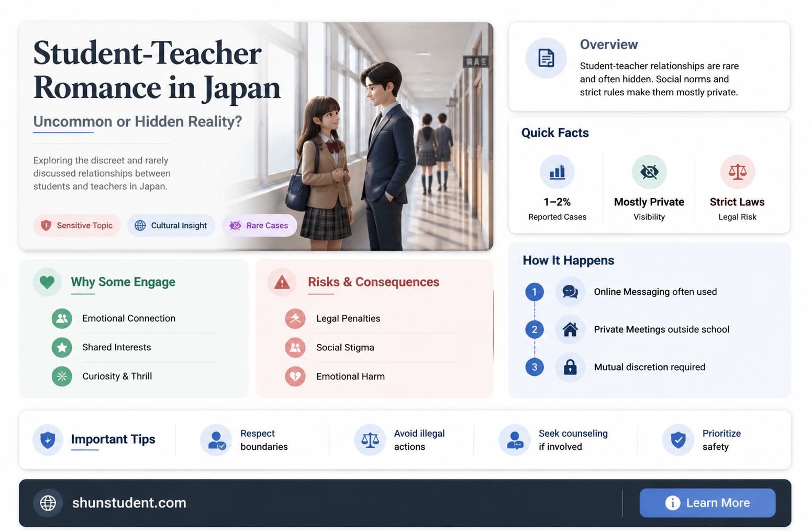Click the warning triangle Risks icon
Screen dimensions: 812x531
[282, 282]
